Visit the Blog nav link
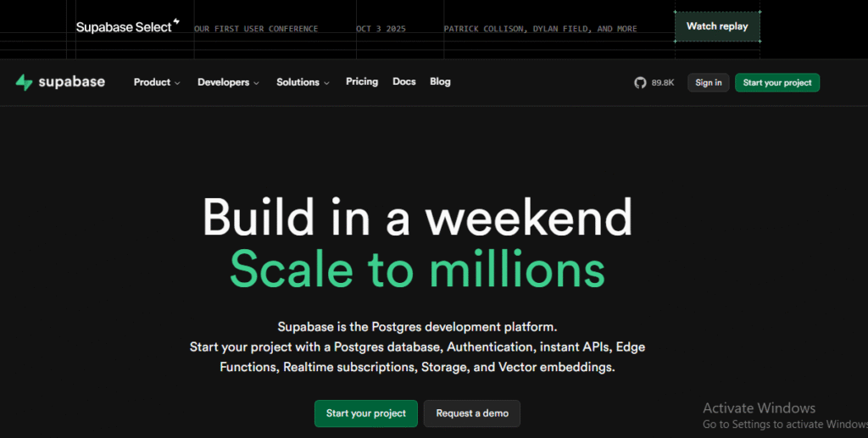 coord(440,81)
